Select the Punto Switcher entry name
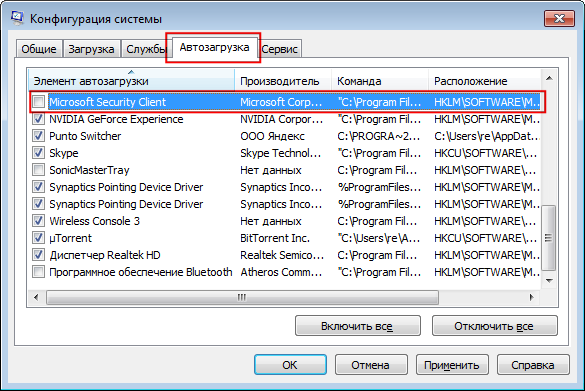The width and height of the screenshot is (585, 391). click(x=85, y=136)
